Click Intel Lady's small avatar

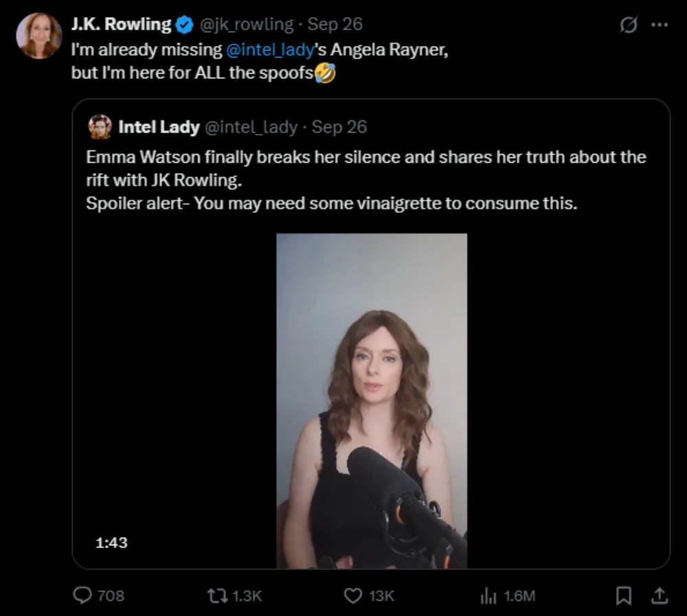(100, 127)
